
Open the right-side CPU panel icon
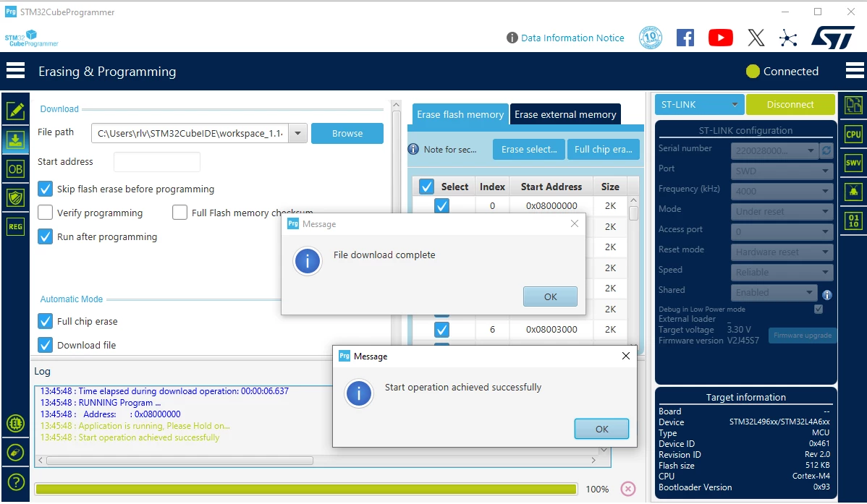(853, 134)
